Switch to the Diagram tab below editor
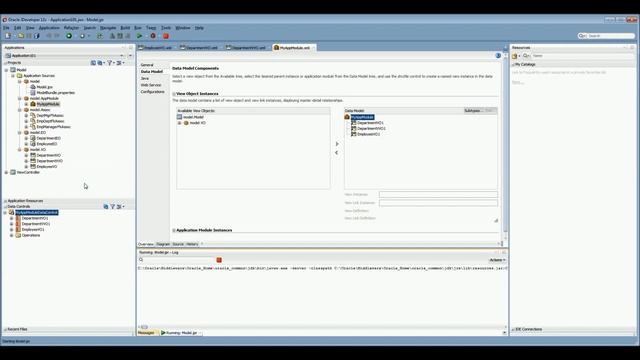 (163, 244)
